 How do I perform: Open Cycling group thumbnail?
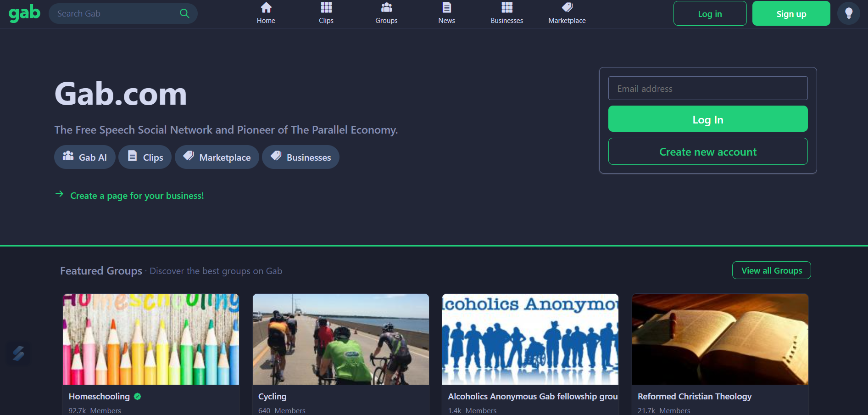click(341, 339)
